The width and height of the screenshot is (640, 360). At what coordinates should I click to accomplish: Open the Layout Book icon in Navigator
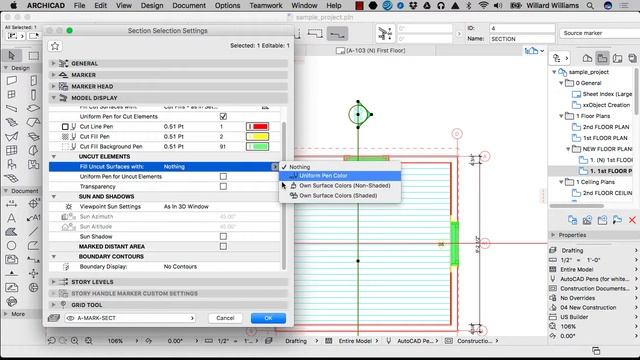coord(617,58)
